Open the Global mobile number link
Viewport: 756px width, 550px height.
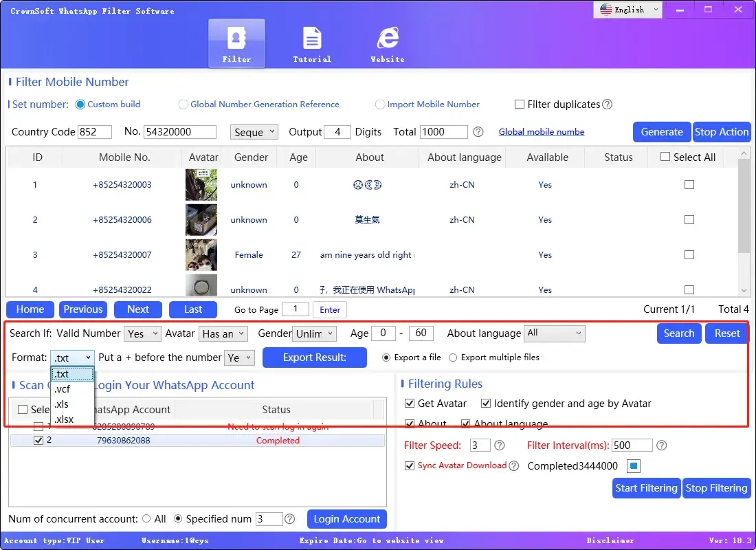542,132
